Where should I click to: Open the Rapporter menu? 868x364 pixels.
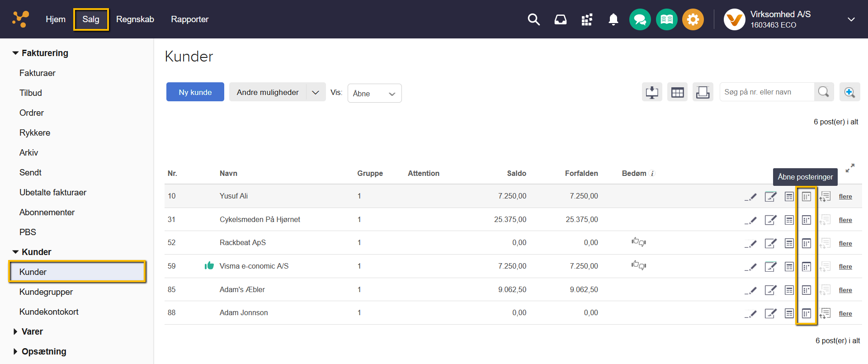pos(189,19)
